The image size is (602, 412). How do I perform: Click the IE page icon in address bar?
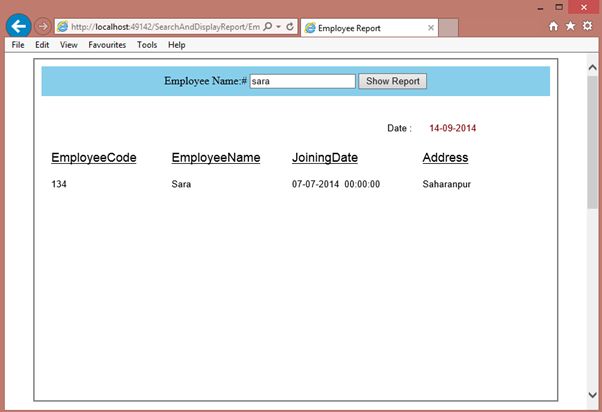click(63, 26)
